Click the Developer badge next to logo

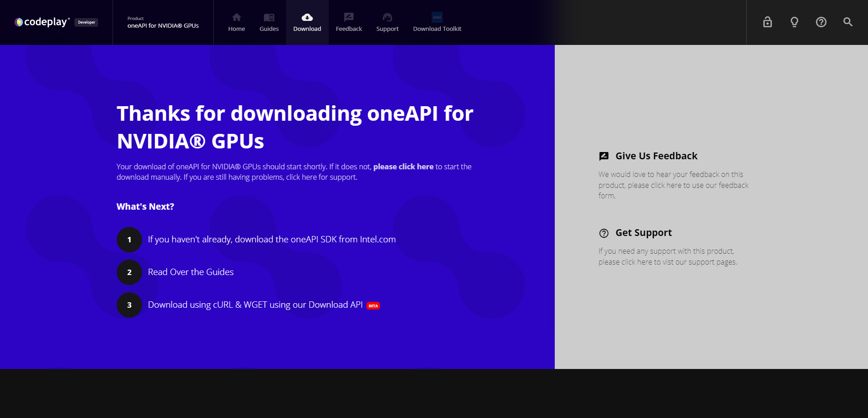coord(86,22)
